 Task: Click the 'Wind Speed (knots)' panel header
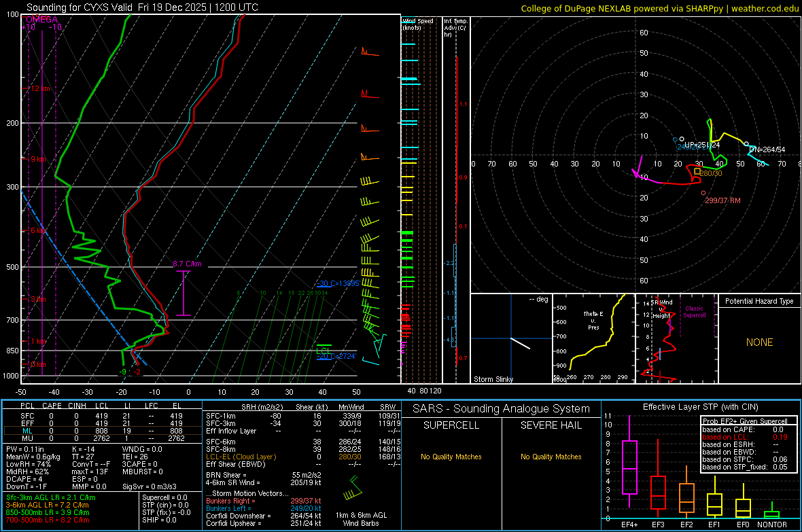tap(418, 24)
